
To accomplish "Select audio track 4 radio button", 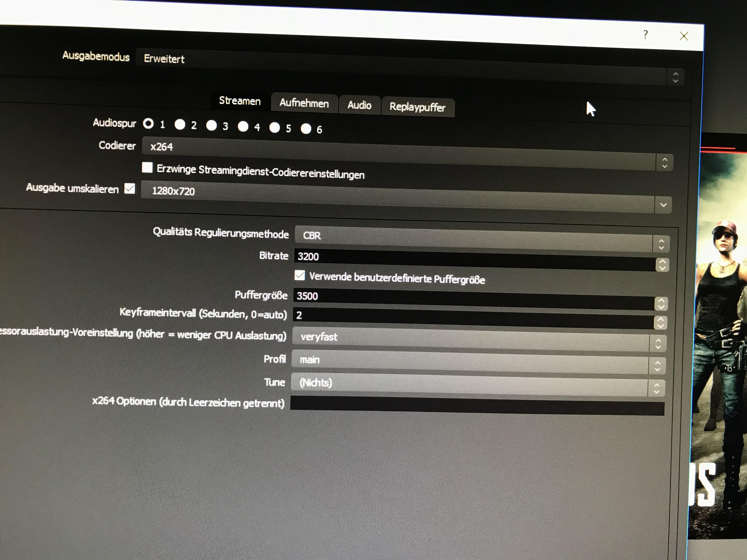I will [243, 127].
